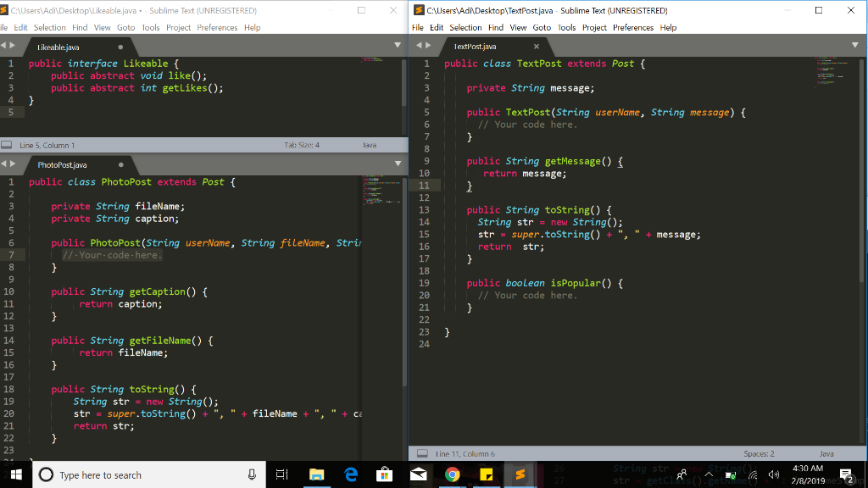Viewport: 868px width, 488px height.
Task: Click the volume icon in the system tray
Action: [x=772, y=475]
